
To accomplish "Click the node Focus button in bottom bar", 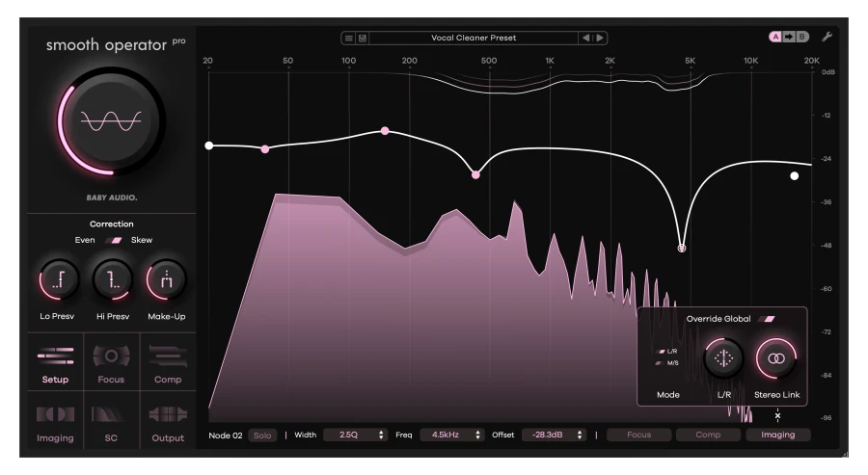I will coord(638,435).
